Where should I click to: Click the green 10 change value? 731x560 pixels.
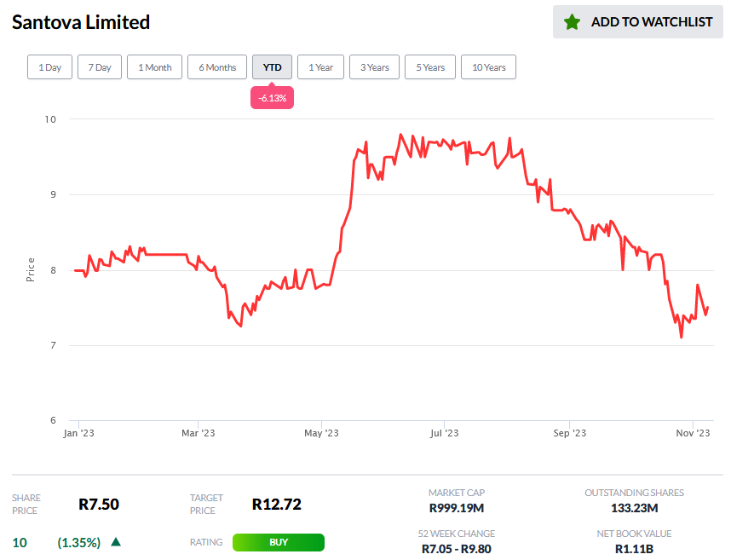pyautogui.click(x=20, y=543)
